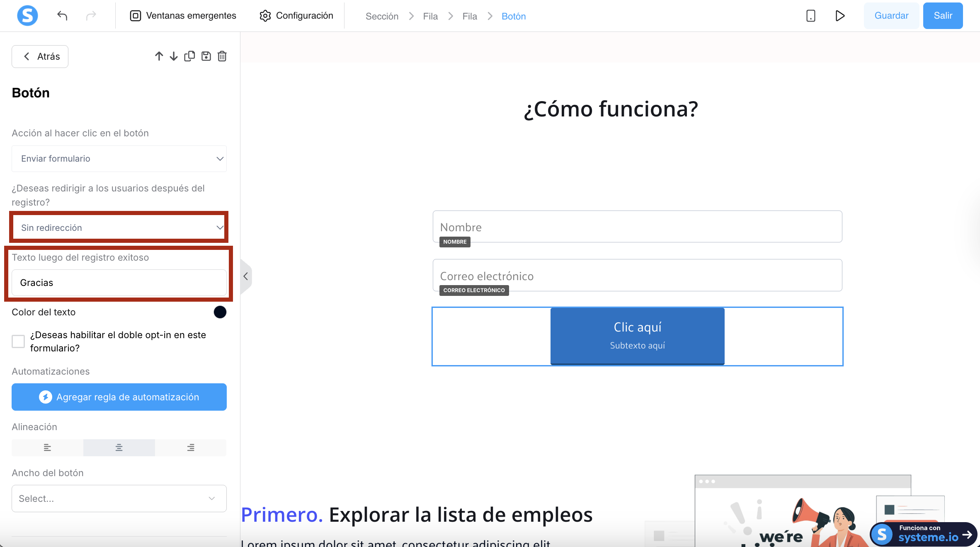This screenshot has width=980, height=547.
Task: Move element down with arrow icon
Action: click(174, 56)
